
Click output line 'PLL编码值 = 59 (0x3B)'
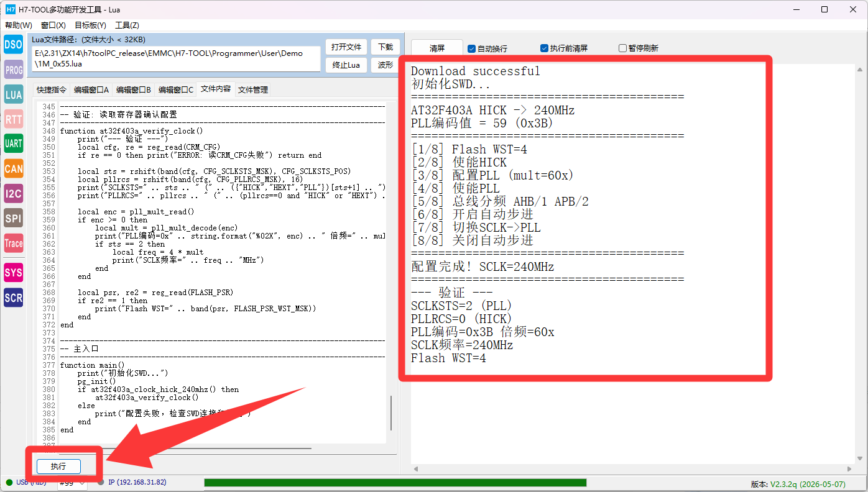coord(482,124)
